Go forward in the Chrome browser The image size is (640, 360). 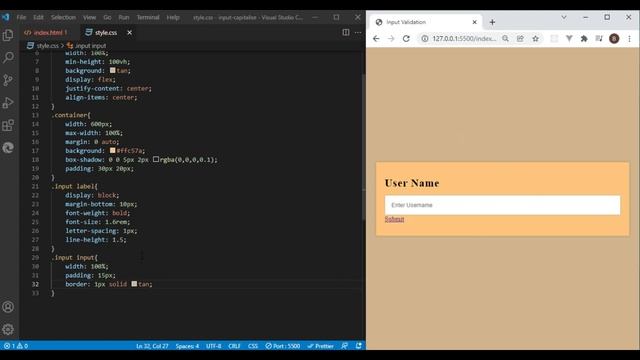tap(391, 38)
